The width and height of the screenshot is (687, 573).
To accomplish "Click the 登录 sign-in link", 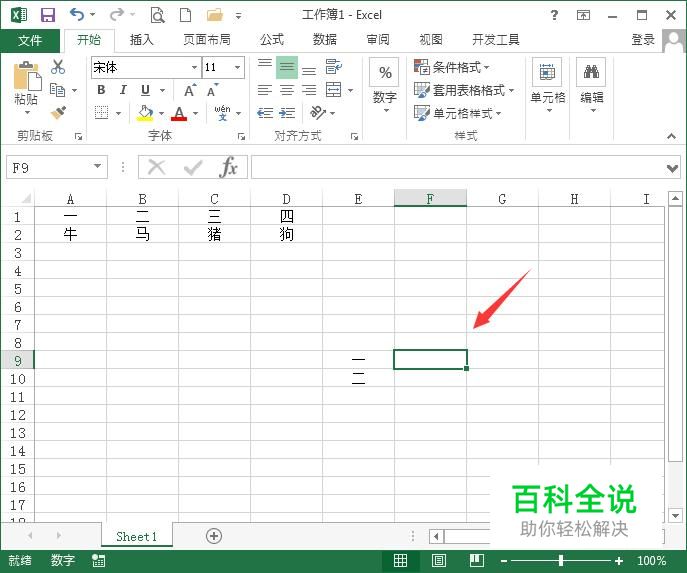I will click(x=643, y=40).
